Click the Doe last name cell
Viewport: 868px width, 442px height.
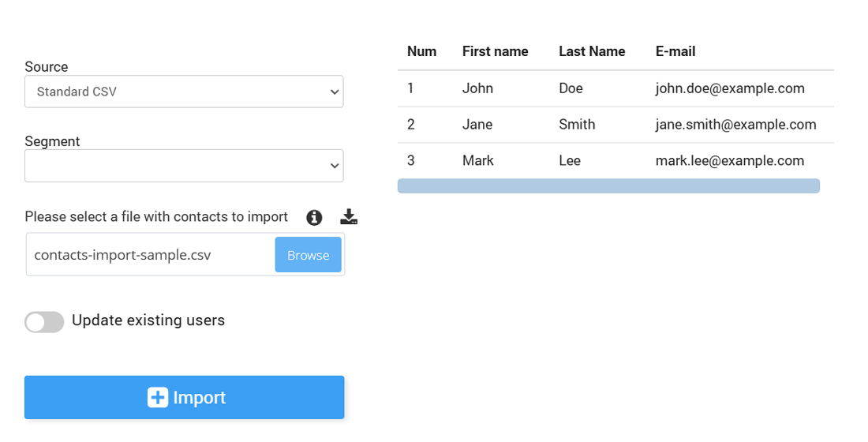(571, 88)
